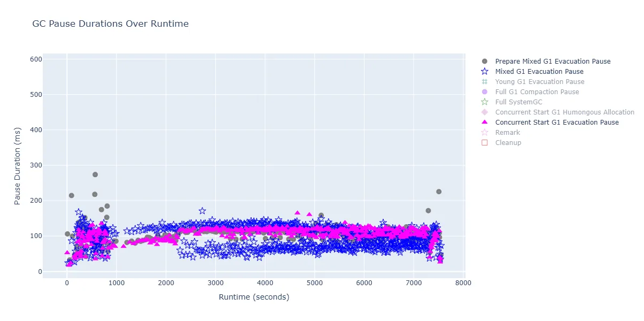
Task: Click the red square icon for Cleanup
Action: [x=485, y=143]
